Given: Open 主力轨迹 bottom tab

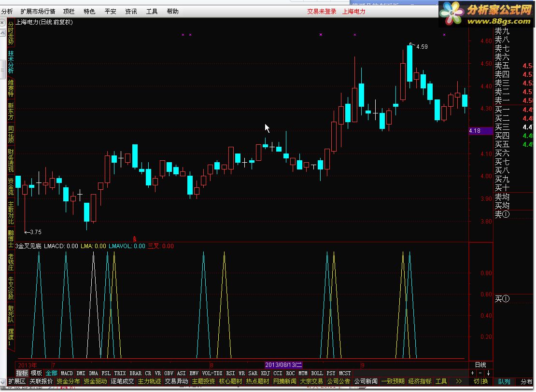Looking at the screenshot, I should (149, 381).
